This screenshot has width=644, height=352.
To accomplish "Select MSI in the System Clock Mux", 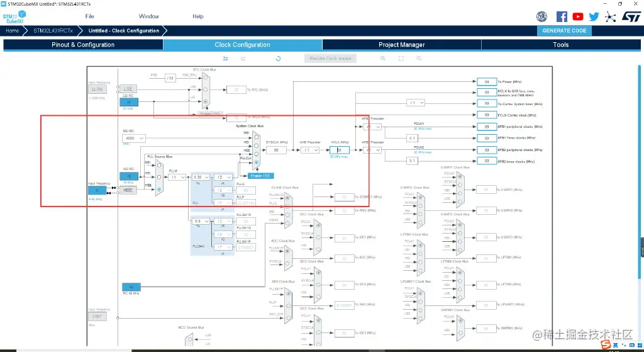I will tap(257, 137).
